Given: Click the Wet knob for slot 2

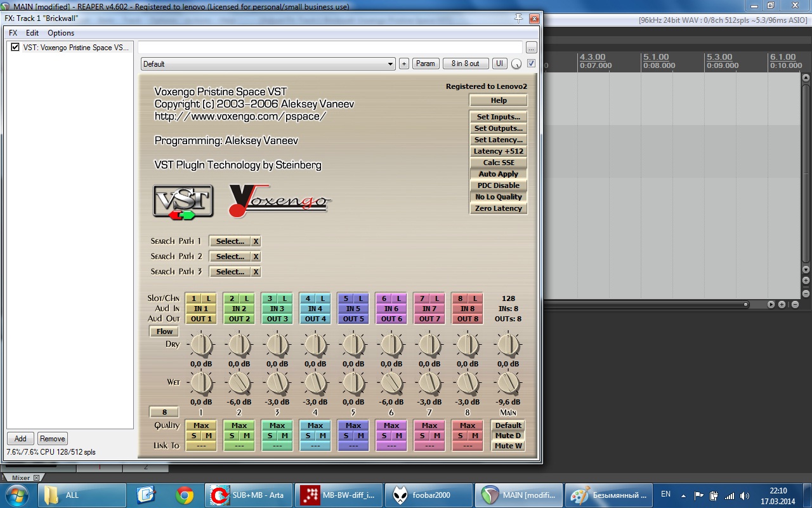Looking at the screenshot, I should click(239, 382).
